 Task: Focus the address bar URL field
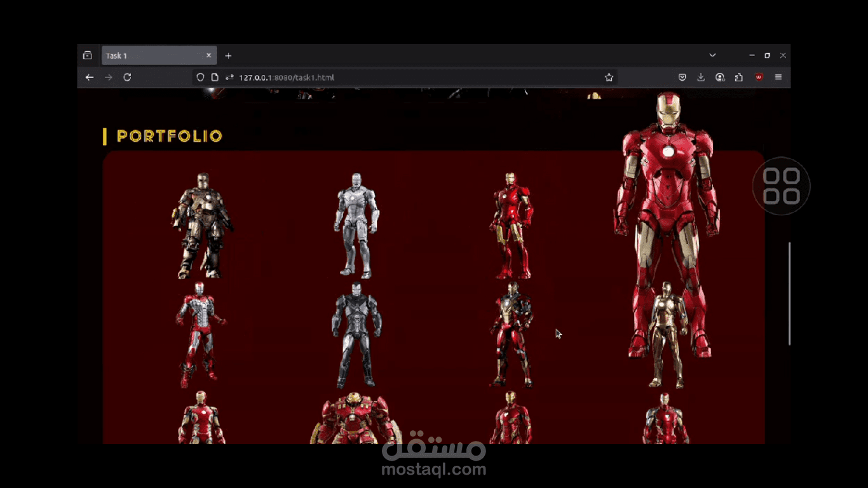pyautogui.click(x=404, y=78)
